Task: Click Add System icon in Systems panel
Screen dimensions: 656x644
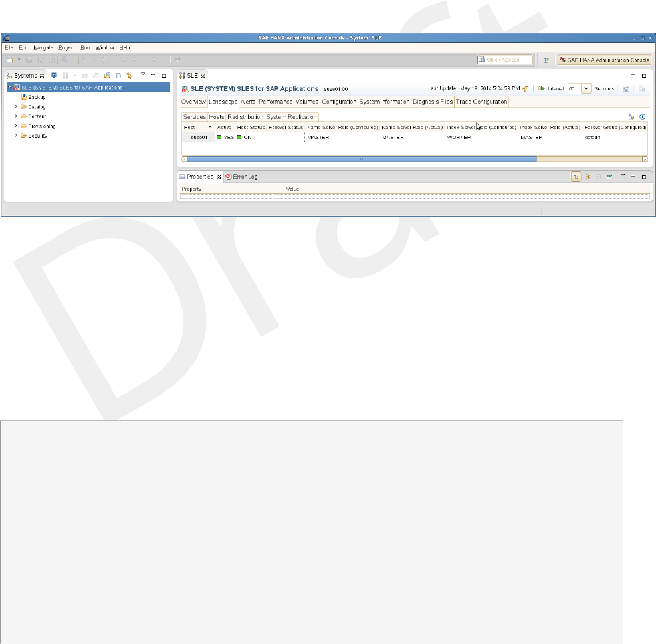Action: (54, 76)
